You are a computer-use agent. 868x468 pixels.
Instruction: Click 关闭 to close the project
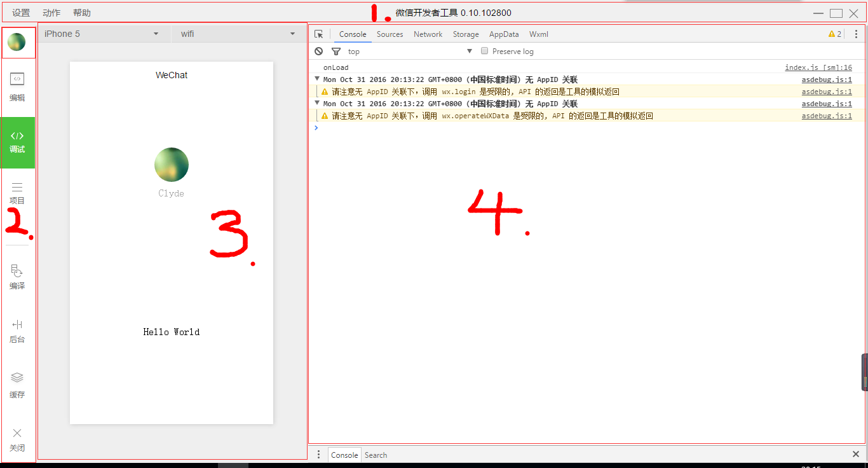17,439
